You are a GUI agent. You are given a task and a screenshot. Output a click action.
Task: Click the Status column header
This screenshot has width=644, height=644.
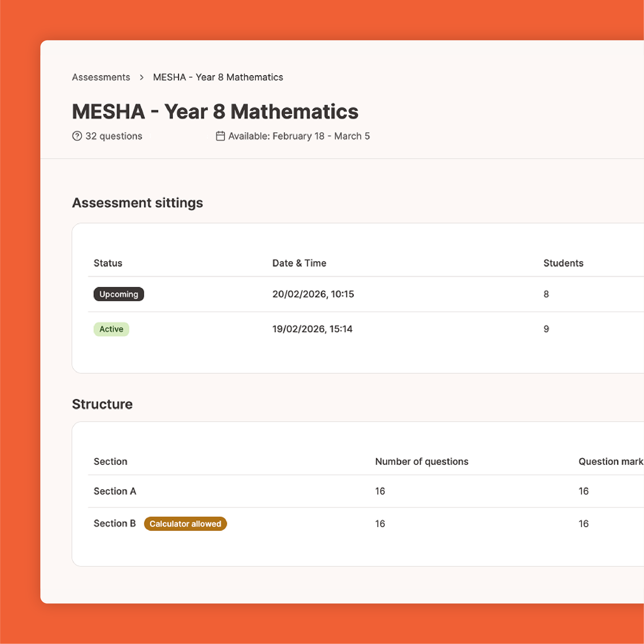[x=108, y=263]
